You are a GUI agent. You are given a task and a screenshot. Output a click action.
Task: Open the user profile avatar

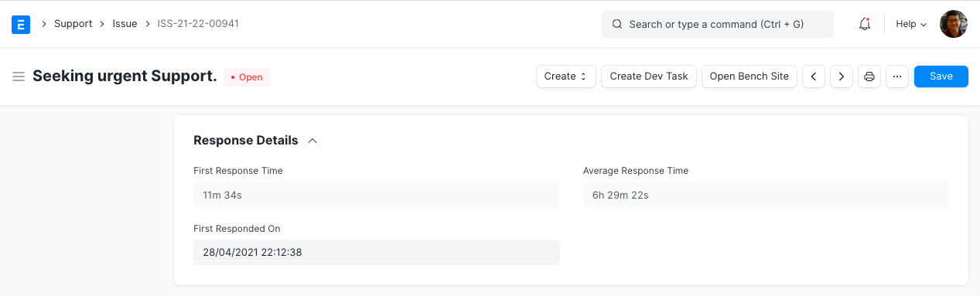(954, 24)
